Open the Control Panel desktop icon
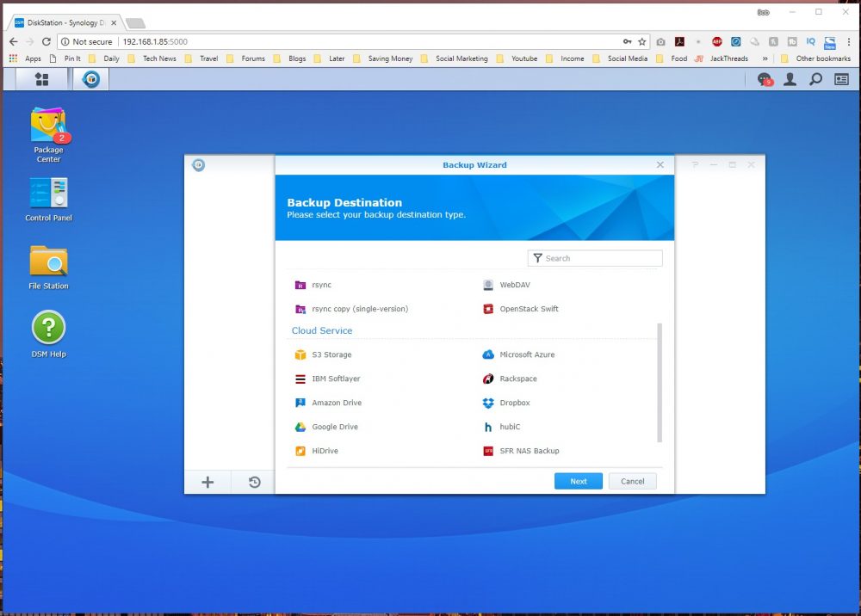861x616 pixels. coord(48,199)
